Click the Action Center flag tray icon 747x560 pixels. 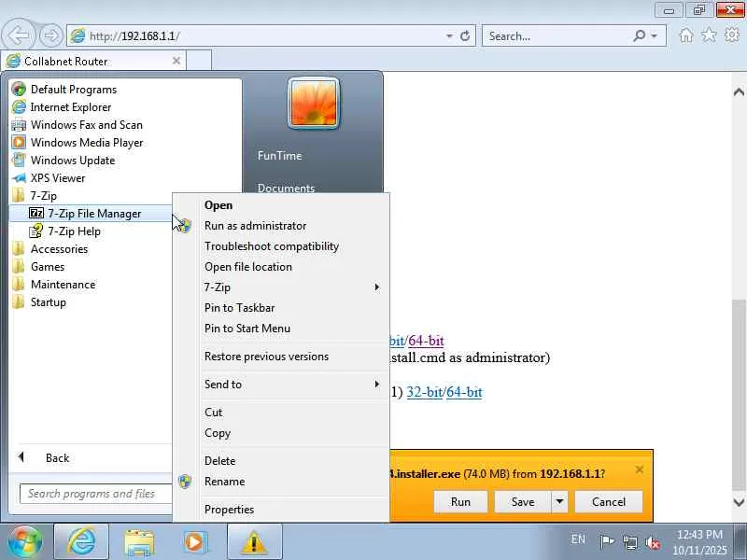[x=606, y=541]
